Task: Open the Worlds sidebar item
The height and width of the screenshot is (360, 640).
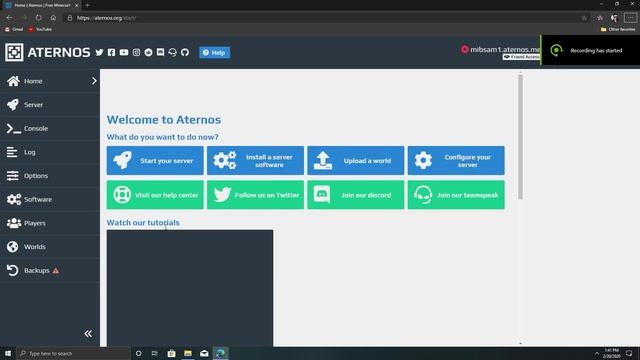Action: (50, 247)
